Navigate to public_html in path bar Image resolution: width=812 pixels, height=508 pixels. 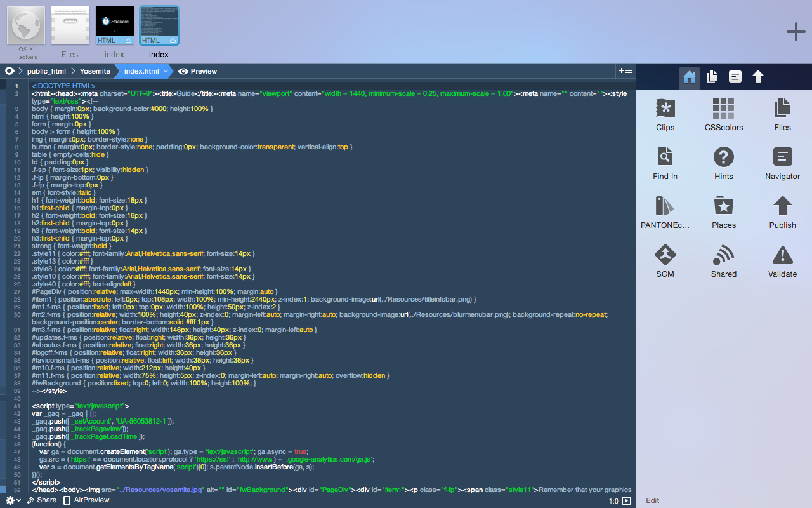pos(46,71)
